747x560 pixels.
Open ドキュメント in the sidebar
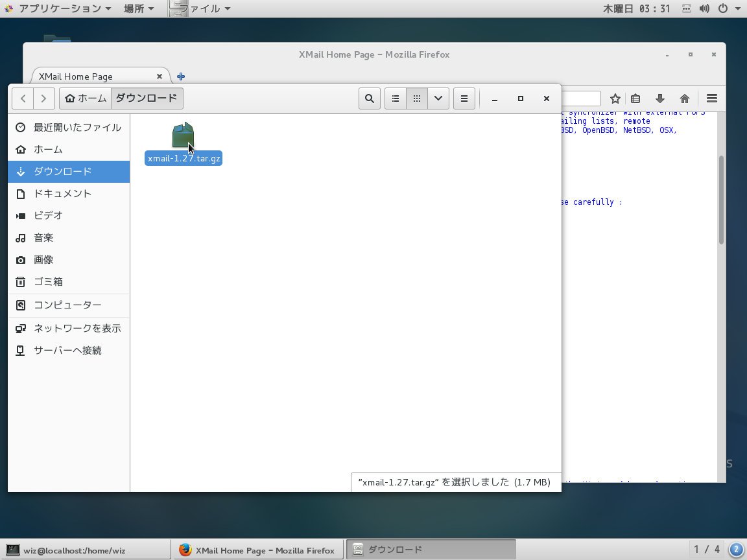click(69, 193)
